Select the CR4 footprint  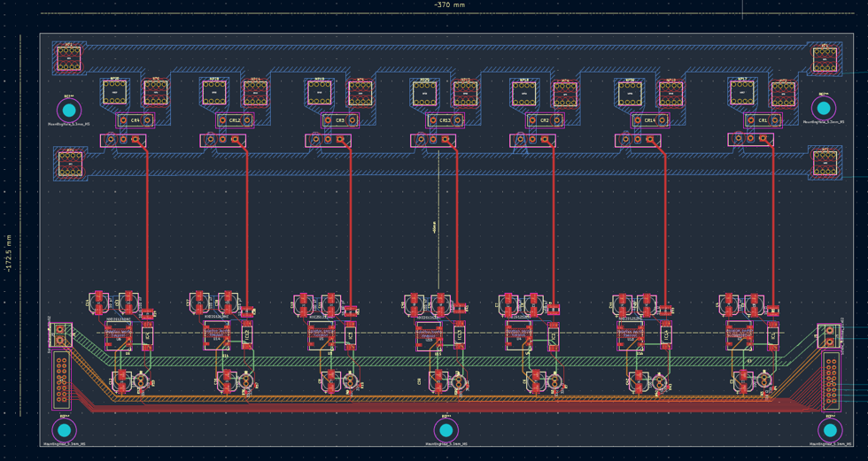pos(135,120)
